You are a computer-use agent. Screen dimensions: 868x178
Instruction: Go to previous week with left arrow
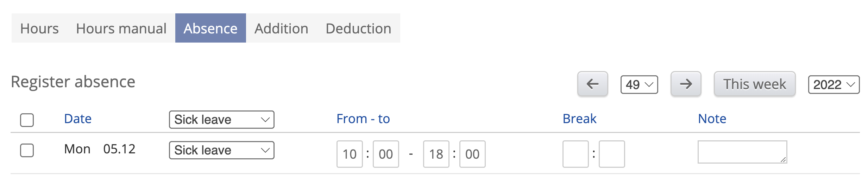pos(592,84)
